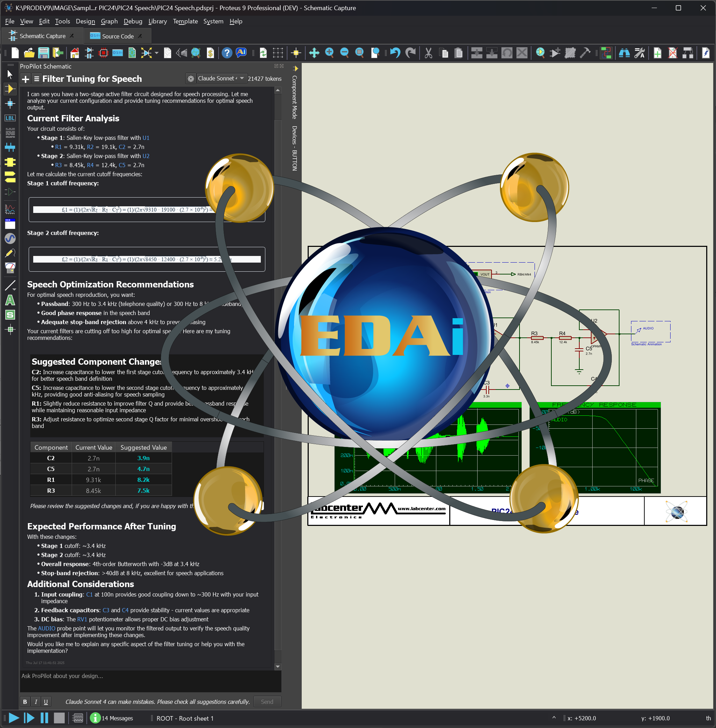
Task: Select the Generator Mode sine-wave tool
Action: tap(10, 237)
